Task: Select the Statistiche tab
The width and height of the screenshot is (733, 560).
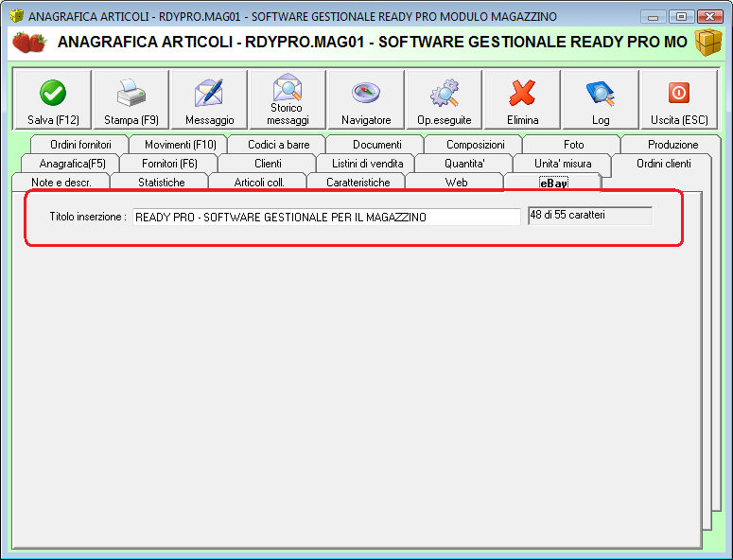Action: (162, 183)
